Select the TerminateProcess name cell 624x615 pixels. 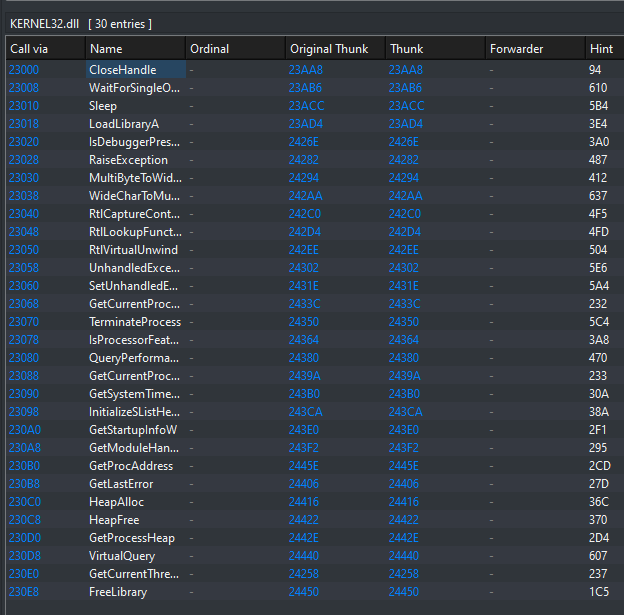pyautogui.click(x=136, y=322)
